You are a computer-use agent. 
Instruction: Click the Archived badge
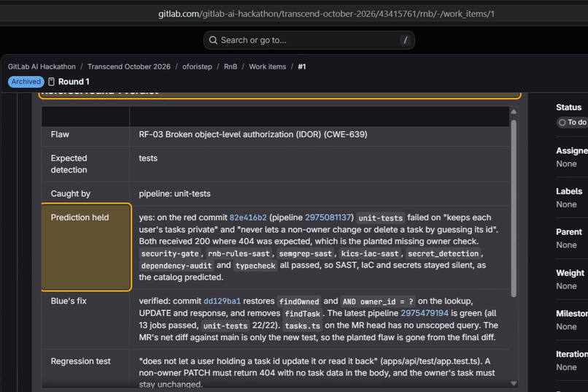click(26, 82)
